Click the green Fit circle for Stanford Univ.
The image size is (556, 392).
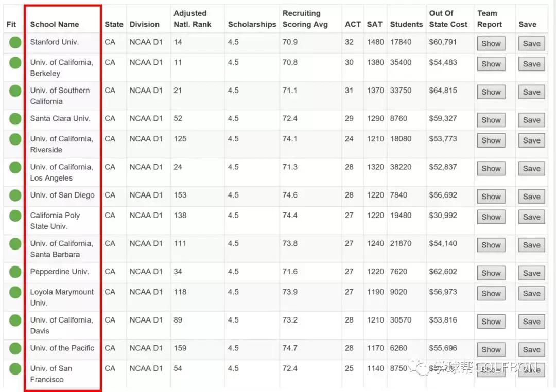pyautogui.click(x=15, y=42)
